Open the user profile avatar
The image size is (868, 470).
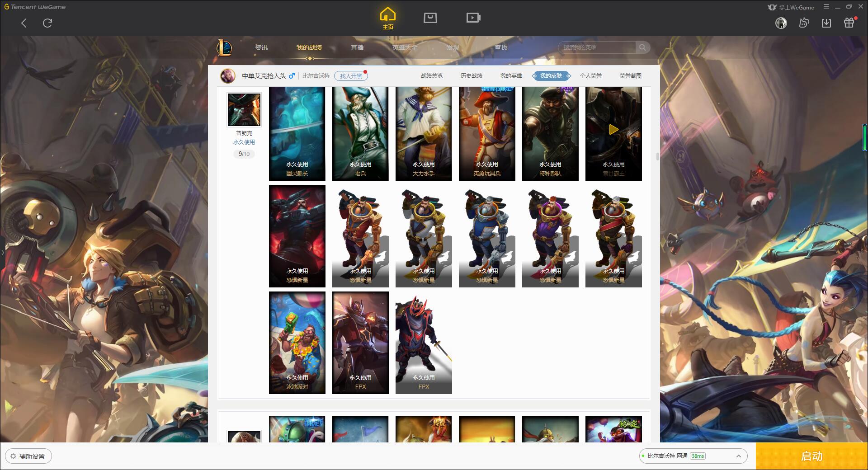point(781,23)
